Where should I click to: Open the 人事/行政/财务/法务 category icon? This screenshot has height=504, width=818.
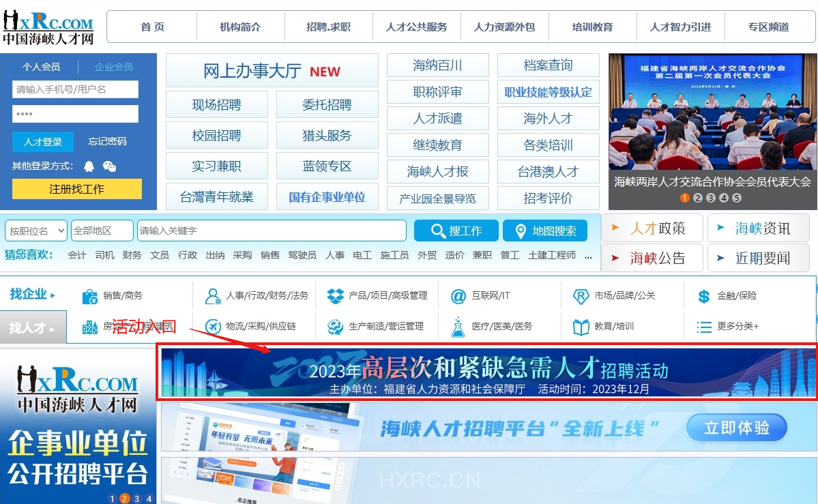pos(212,297)
